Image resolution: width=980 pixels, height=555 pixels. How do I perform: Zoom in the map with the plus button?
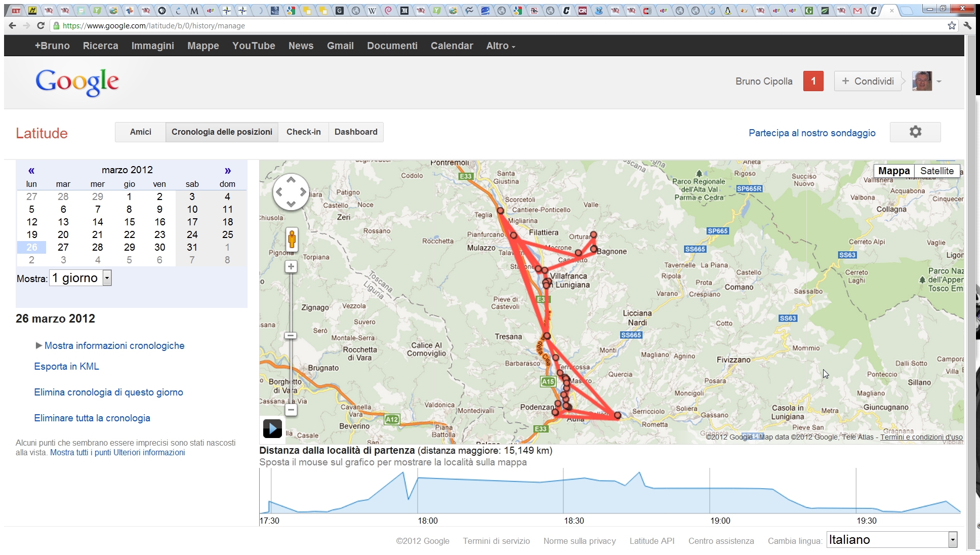point(291,266)
